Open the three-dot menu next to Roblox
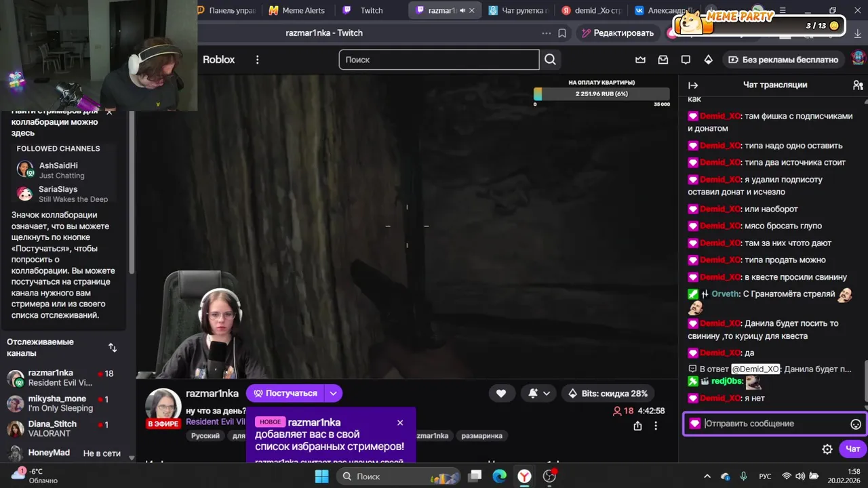The image size is (868, 488). click(x=257, y=60)
